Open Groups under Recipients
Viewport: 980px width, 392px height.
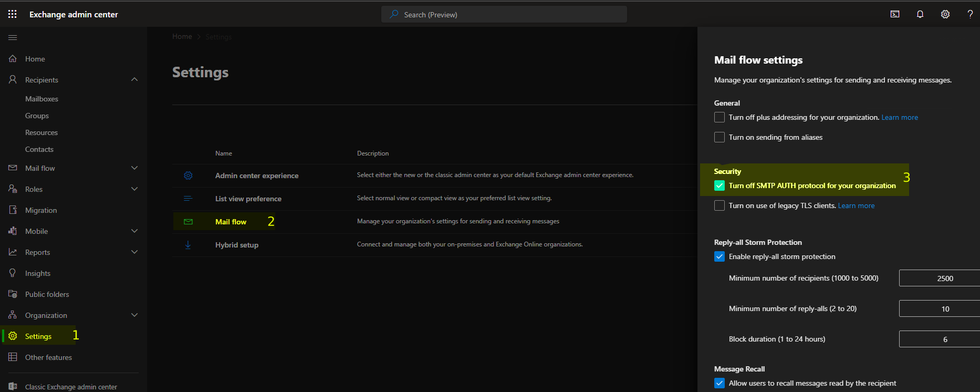coord(37,116)
